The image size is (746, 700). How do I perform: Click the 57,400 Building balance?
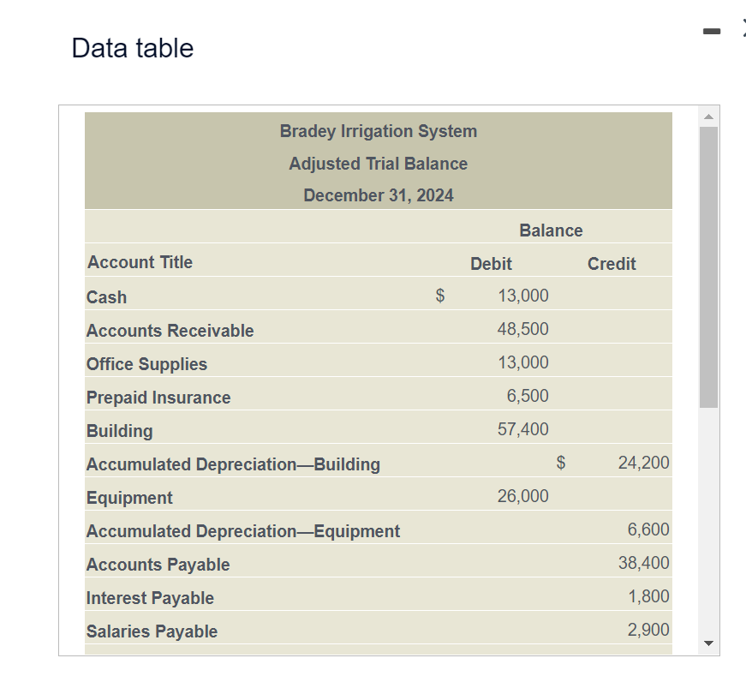pos(524,428)
